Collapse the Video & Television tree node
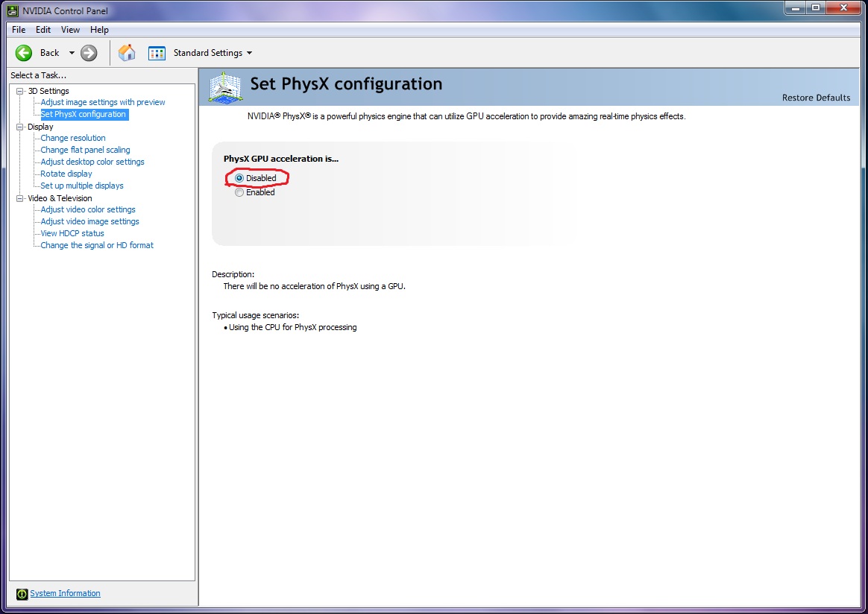 click(20, 198)
